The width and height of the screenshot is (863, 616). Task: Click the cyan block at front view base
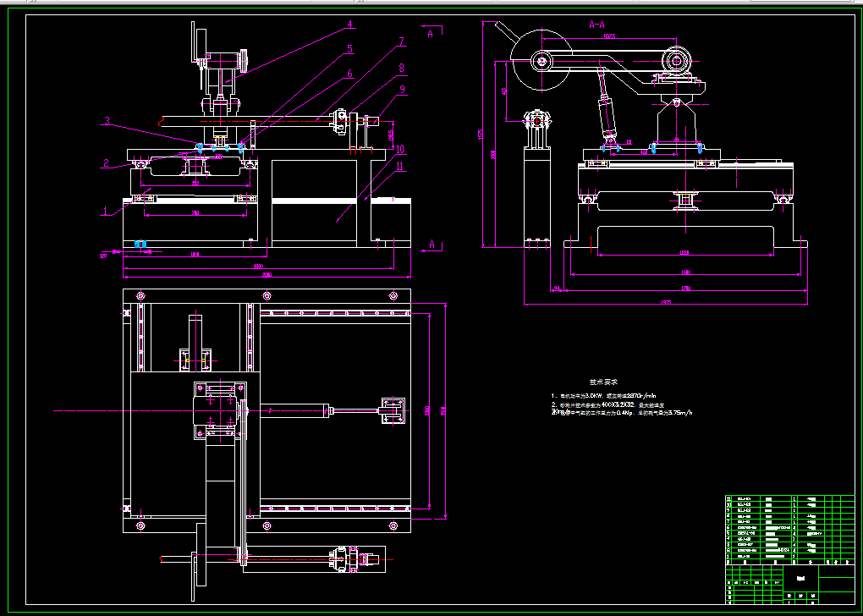click(x=141, y=244)
